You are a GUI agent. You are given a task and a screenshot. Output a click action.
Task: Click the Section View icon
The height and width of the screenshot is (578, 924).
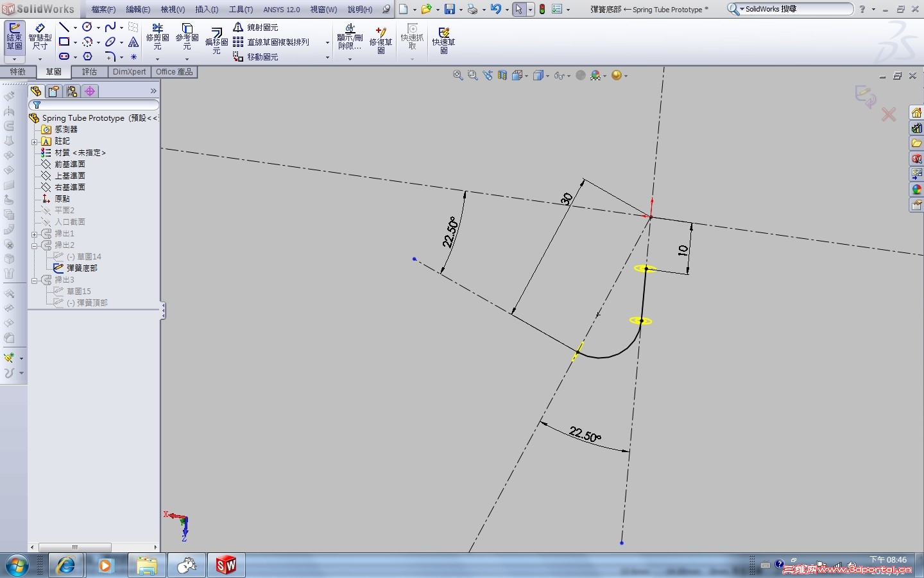pos(502,75)
